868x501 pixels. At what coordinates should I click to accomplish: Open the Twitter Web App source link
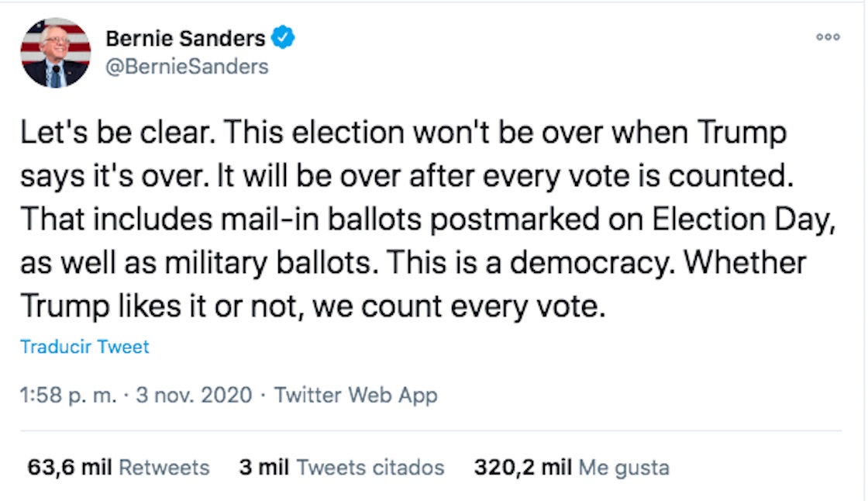tap(356, 396)
